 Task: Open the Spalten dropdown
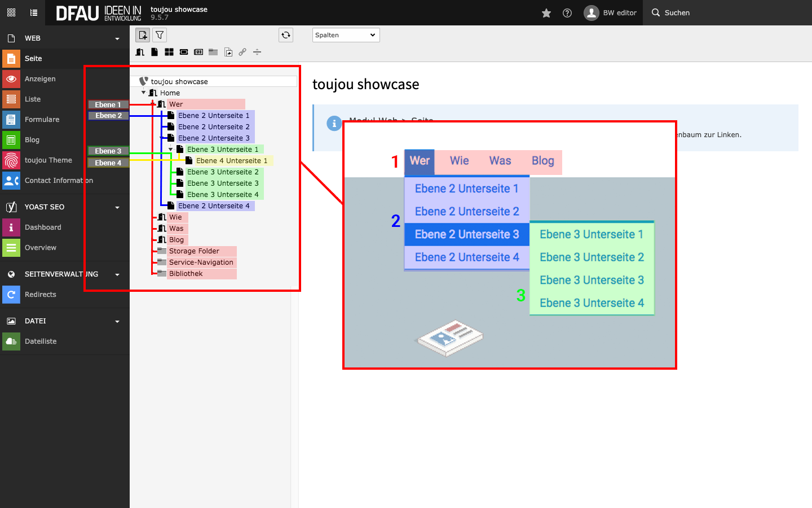346,35
